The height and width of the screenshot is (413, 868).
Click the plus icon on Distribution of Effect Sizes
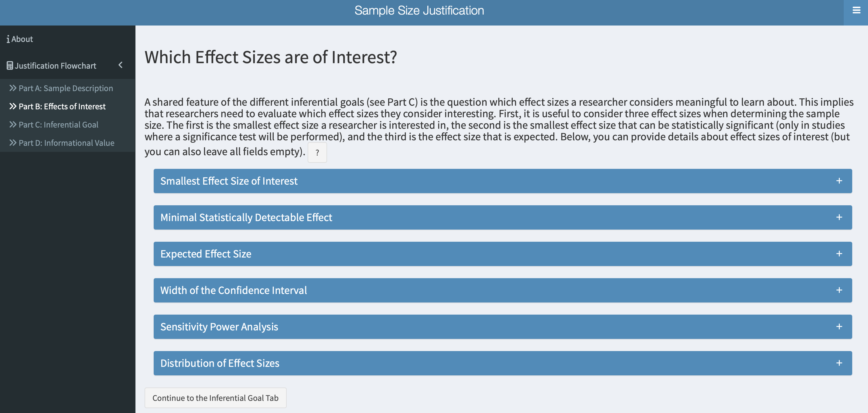coord(839,363)
